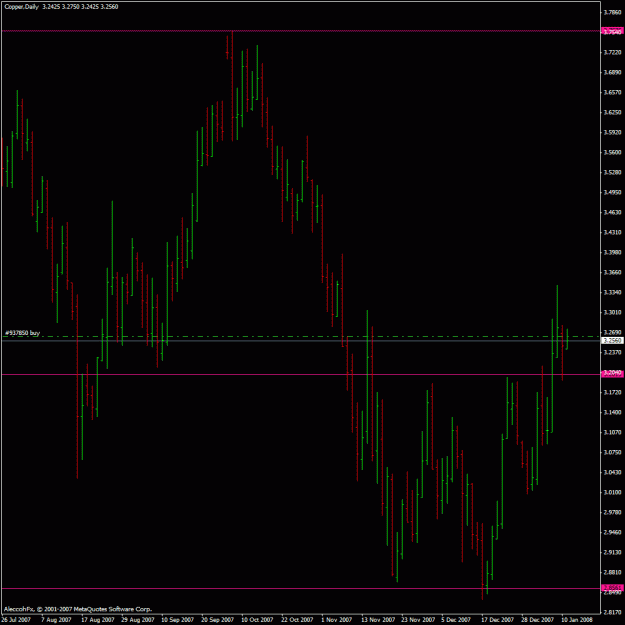Click date axis label 10 Sep 2007

177,620
